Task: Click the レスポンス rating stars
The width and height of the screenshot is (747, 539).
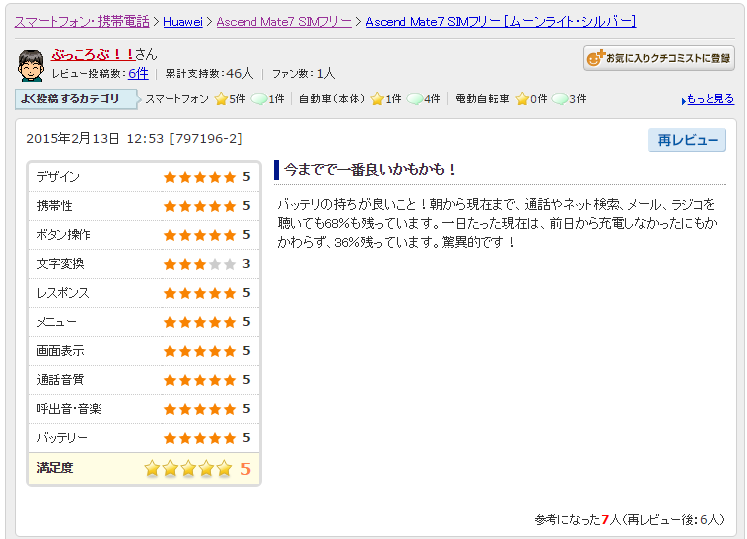Action: [200, 293]
